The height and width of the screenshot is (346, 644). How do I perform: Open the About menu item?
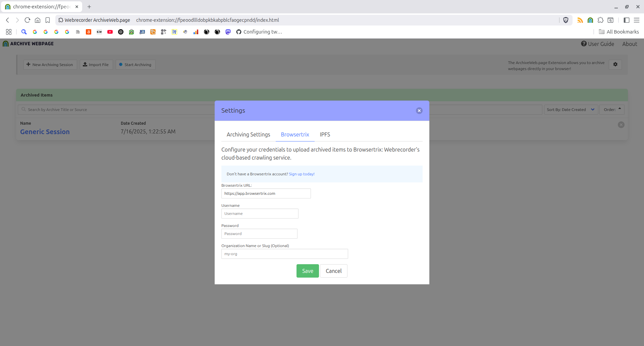630,44
